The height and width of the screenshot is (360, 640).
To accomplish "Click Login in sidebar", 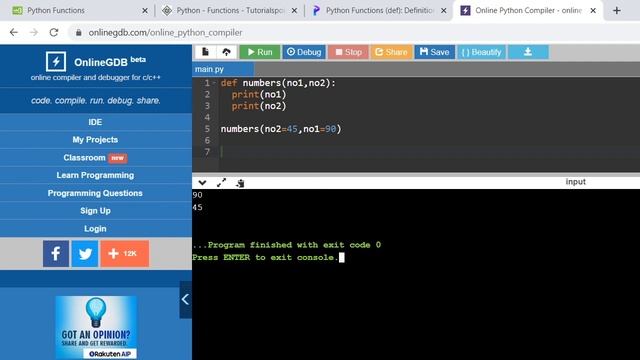I will [x=95, y=229].
